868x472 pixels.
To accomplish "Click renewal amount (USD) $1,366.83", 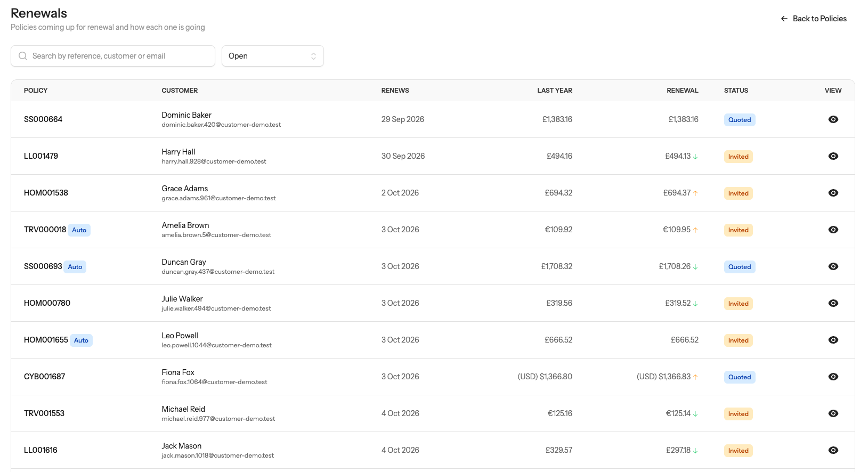I will click(x=663, y=377).
